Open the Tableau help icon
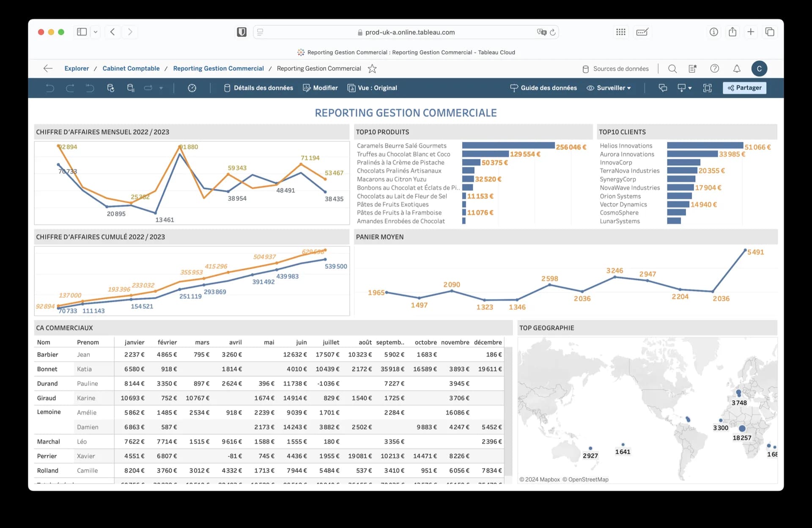 (x=715, y=69)
